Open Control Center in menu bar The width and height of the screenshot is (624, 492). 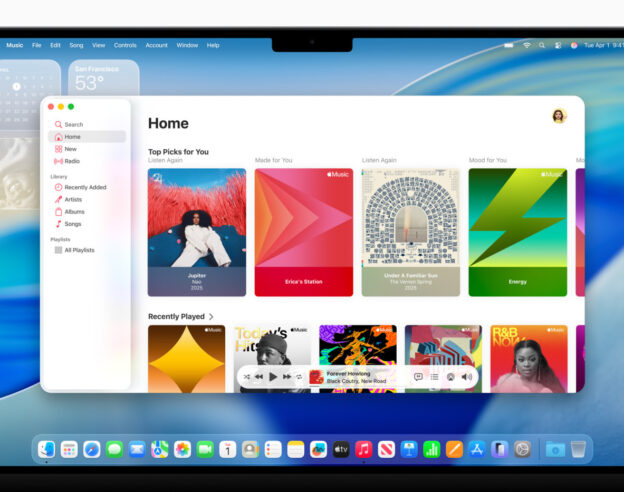(x=558, y=45)
